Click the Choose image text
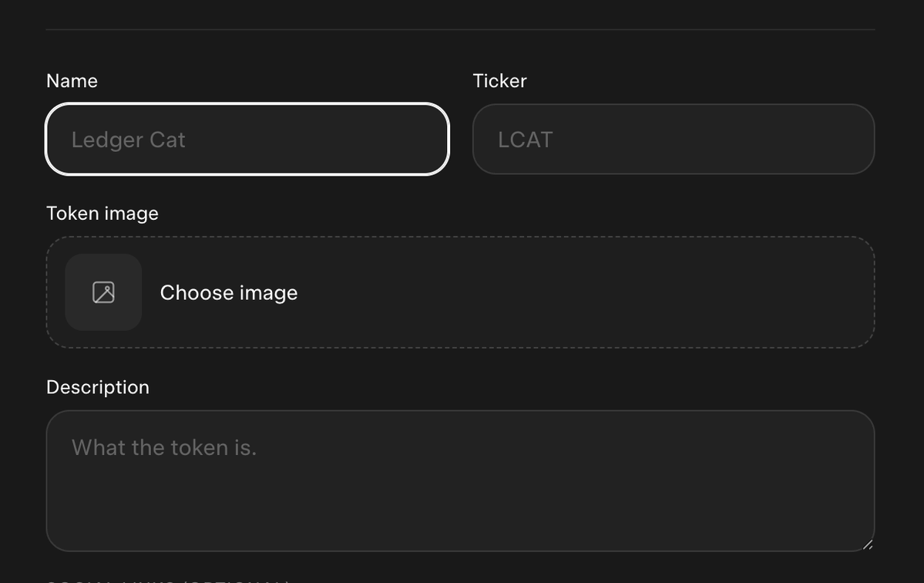 point(229,293)
